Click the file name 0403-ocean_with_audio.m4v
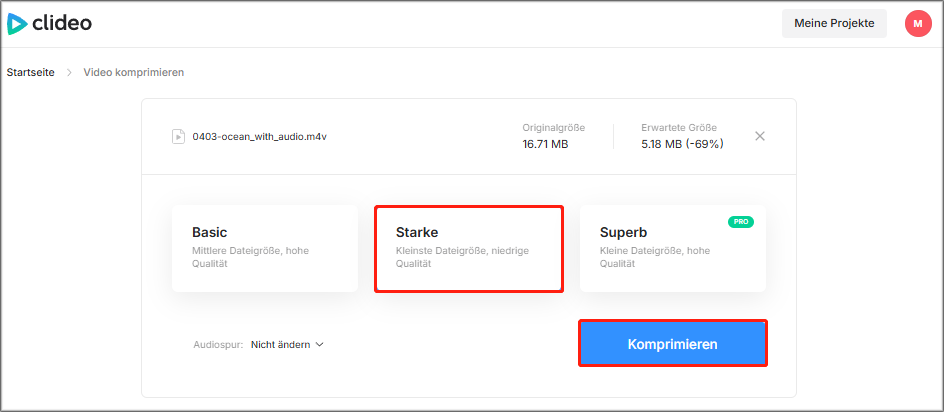 [x=259, y=136]
